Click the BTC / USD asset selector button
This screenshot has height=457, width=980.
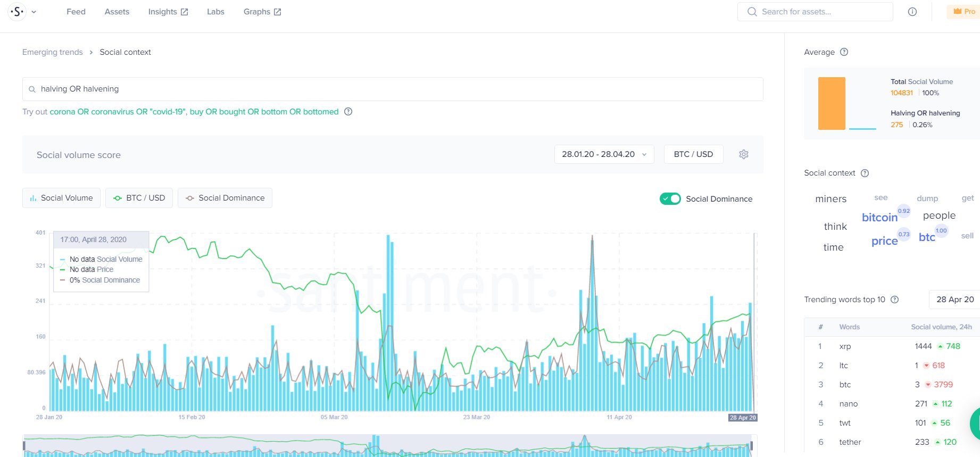coord(693,154)
